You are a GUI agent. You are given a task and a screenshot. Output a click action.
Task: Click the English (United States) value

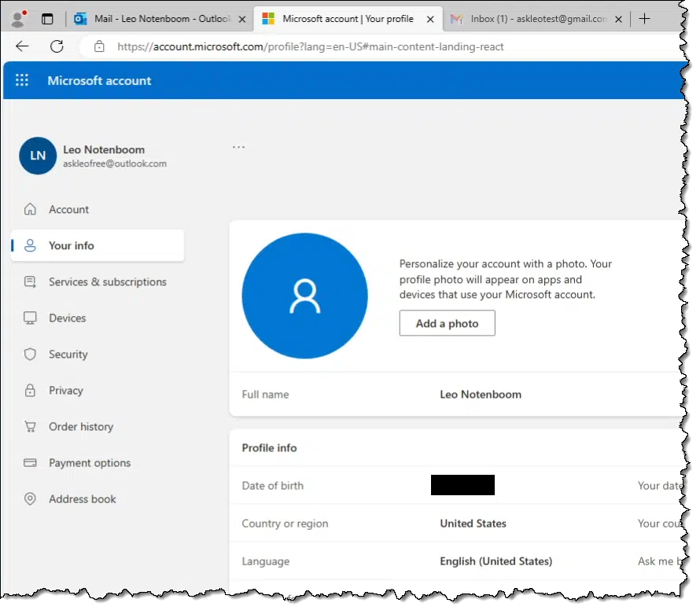[496, 561]
